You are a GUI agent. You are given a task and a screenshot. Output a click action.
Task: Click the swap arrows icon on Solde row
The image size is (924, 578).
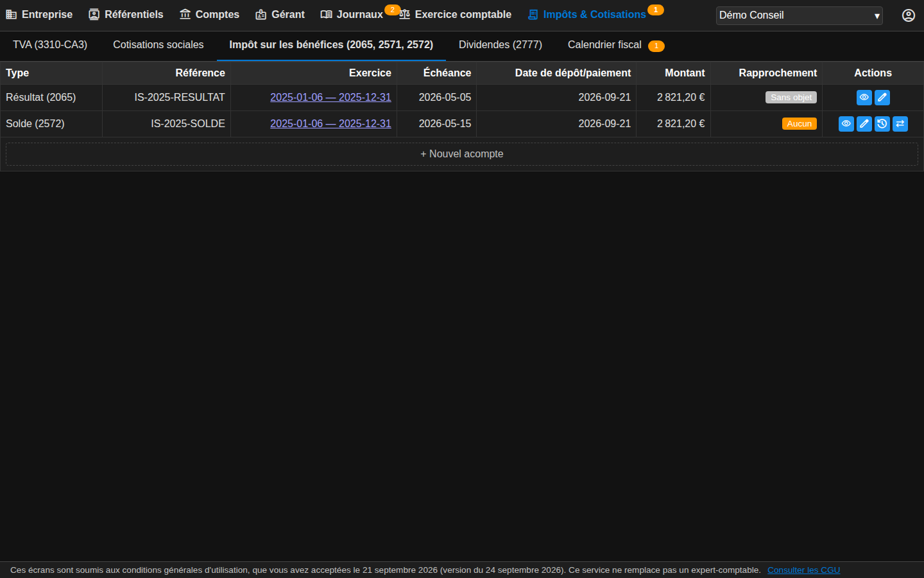[x=900, y=124]
